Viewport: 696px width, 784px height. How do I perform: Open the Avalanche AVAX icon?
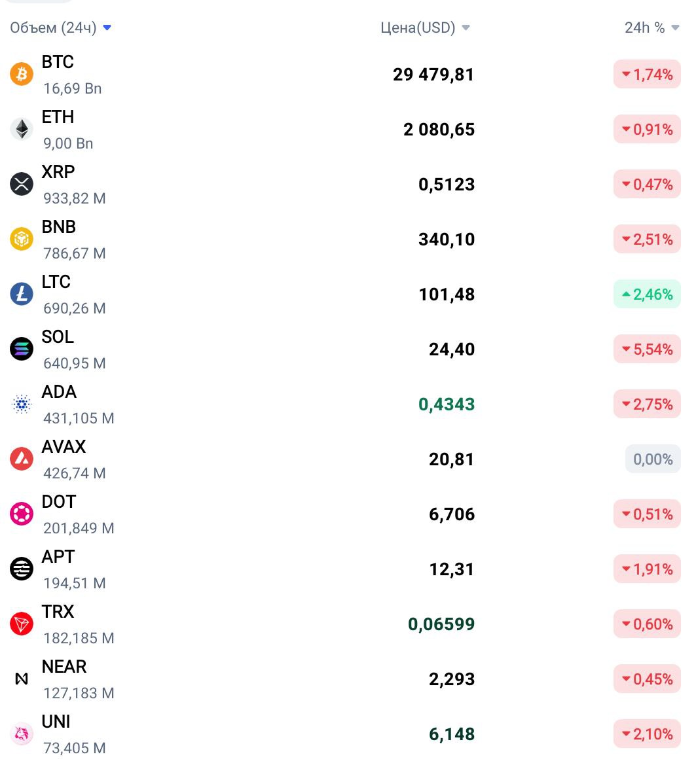[22, 459]
